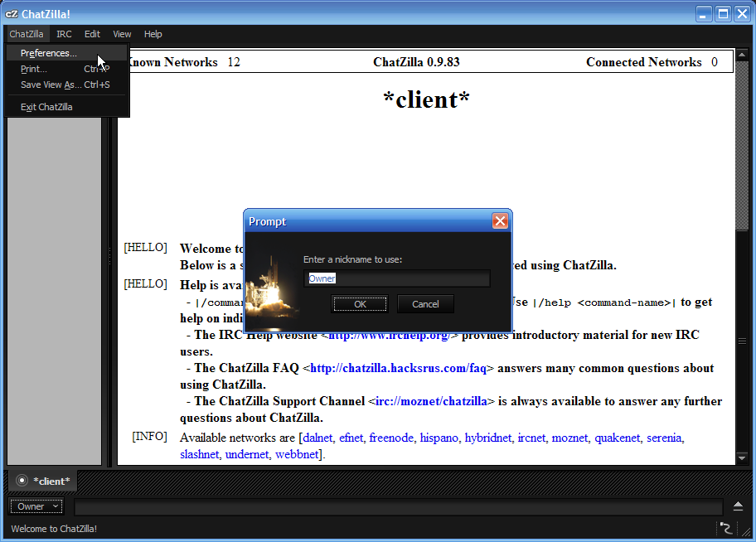Connect to the freenode network link
The image size is (756, 542).
point(391,438)
